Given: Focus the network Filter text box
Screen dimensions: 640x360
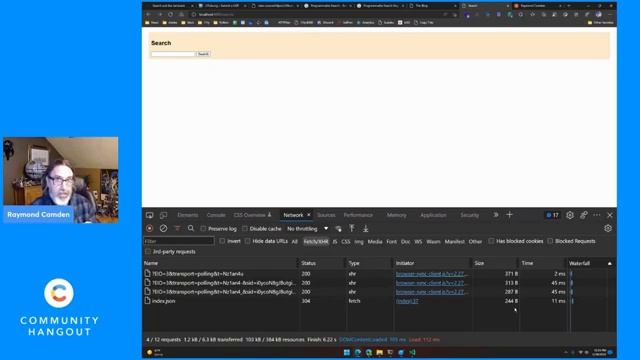Looking at the screenshot, I should [179, 241].
